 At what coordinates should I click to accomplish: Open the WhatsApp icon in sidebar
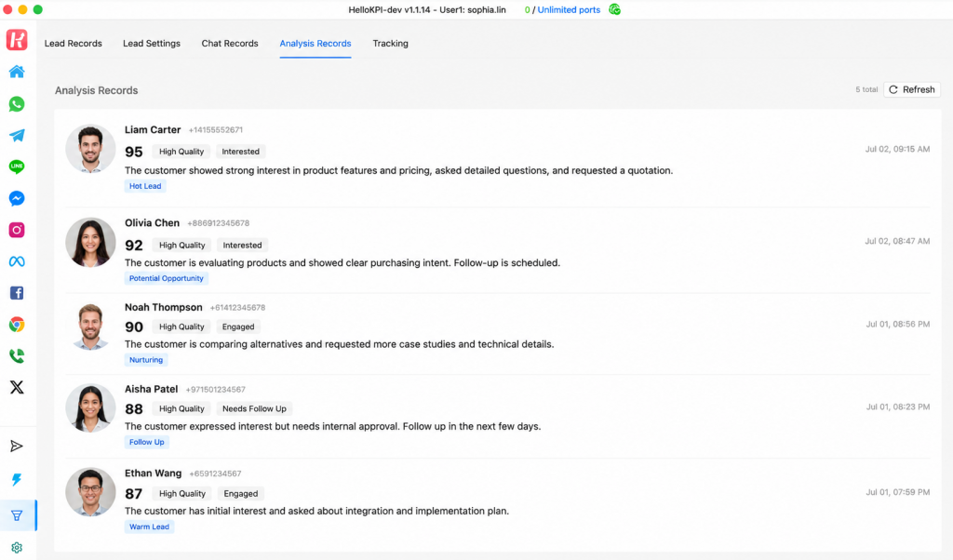17,104
